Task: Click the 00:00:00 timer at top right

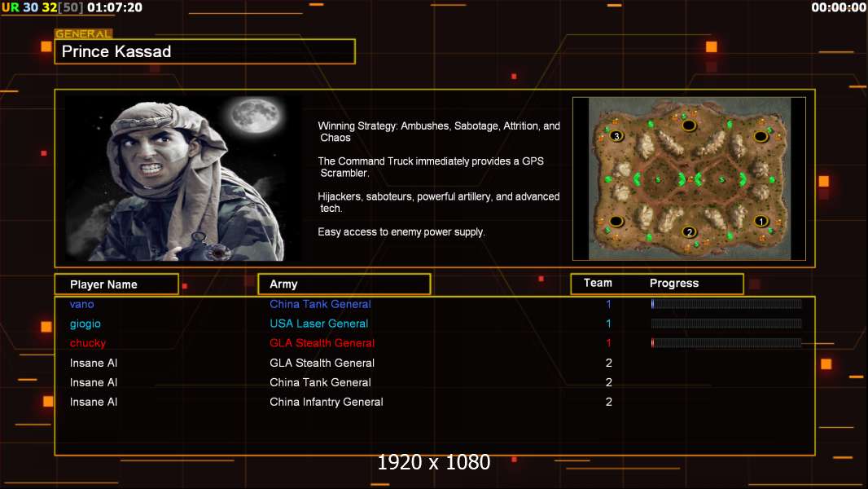Action: pos(839,8)
